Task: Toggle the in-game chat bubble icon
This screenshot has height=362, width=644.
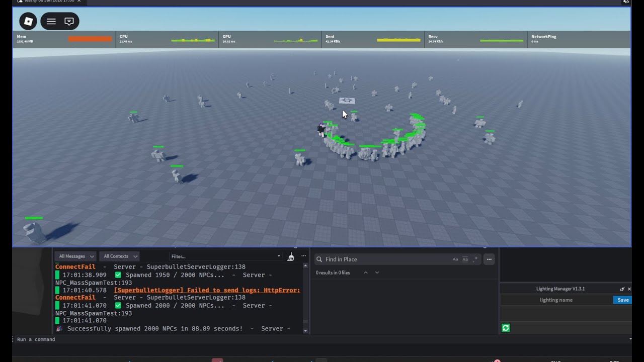Action: pyautogui.click(x=69, y=21)
